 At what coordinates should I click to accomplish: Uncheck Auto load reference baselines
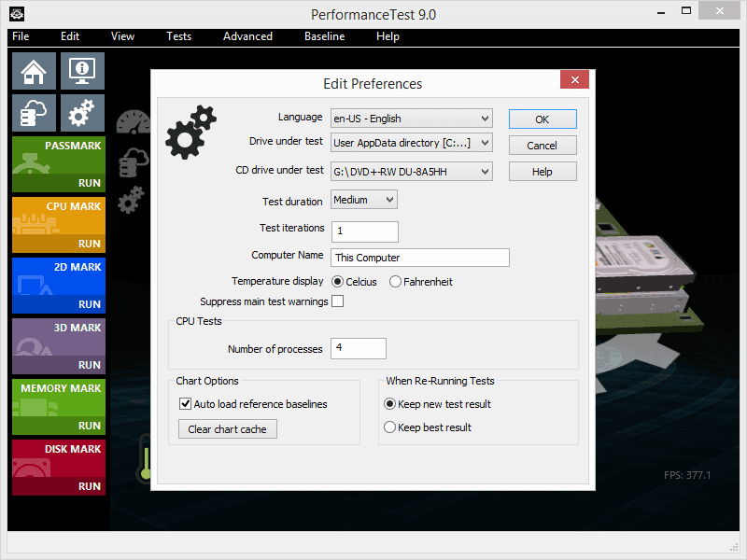click(186, 404)
